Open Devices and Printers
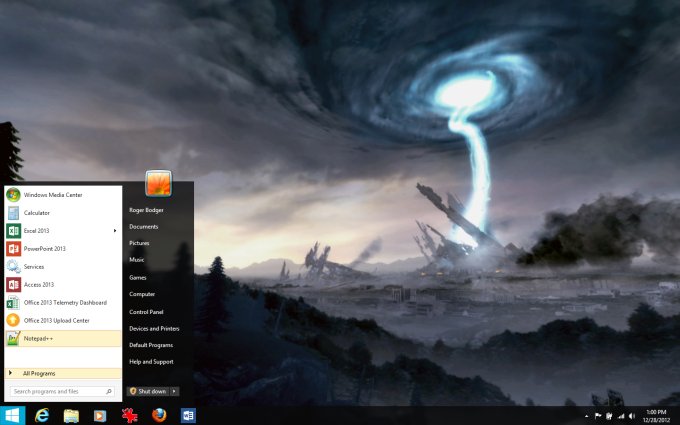Viewport: 680px width, 425px height. pos(154,328)
